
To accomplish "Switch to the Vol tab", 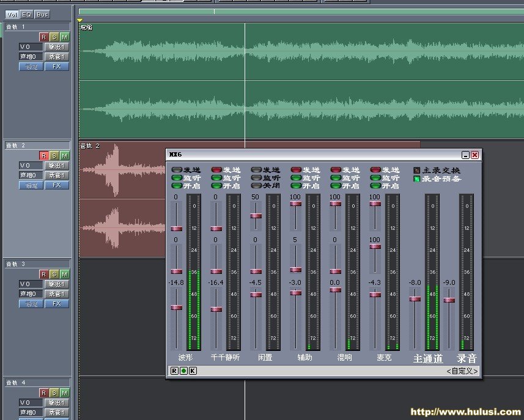I will (x=12, y=15).
